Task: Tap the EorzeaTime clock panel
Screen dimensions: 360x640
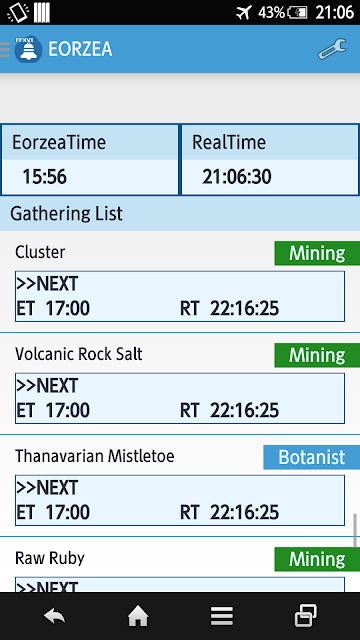Action: point(90,160)
